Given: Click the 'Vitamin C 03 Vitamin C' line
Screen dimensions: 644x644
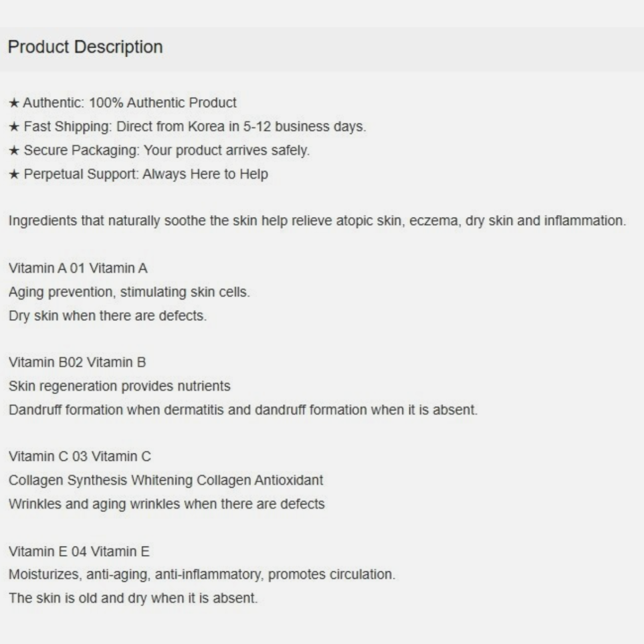Looking at the screenshot, I should tap(80, 457).
